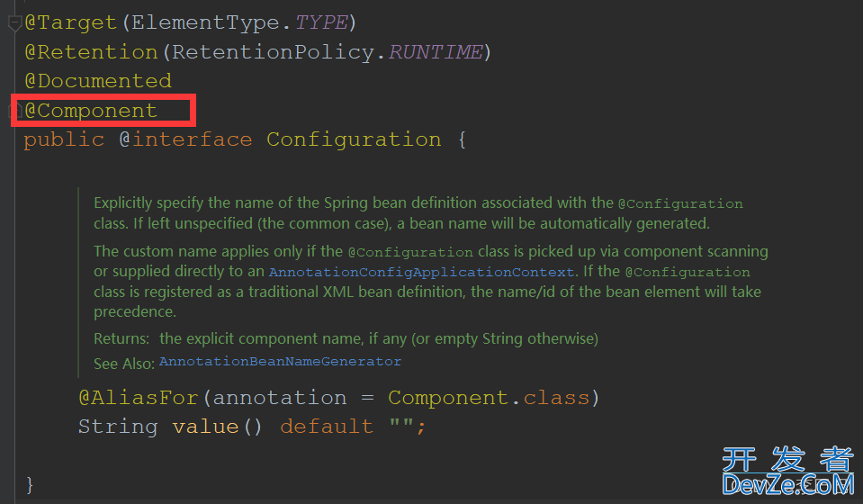Click the public keyword
The image size is (863, 504).
(64, 139)
